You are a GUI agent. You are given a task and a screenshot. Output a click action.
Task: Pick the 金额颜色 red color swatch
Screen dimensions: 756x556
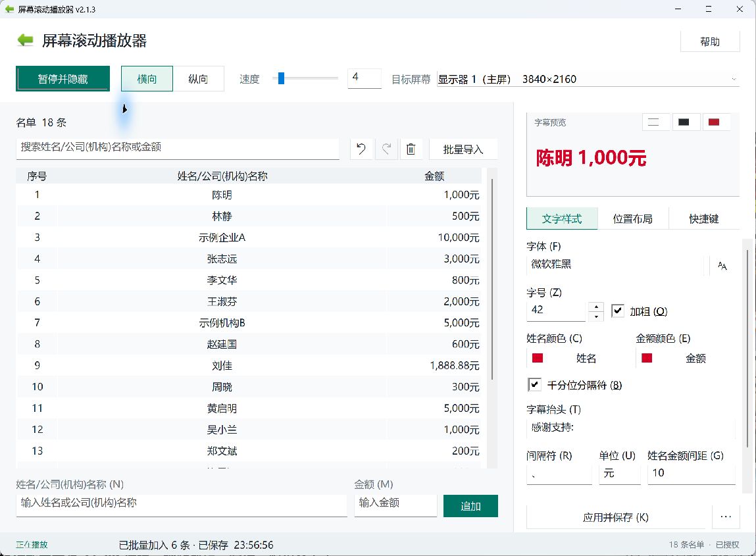(x=647, y=358)
